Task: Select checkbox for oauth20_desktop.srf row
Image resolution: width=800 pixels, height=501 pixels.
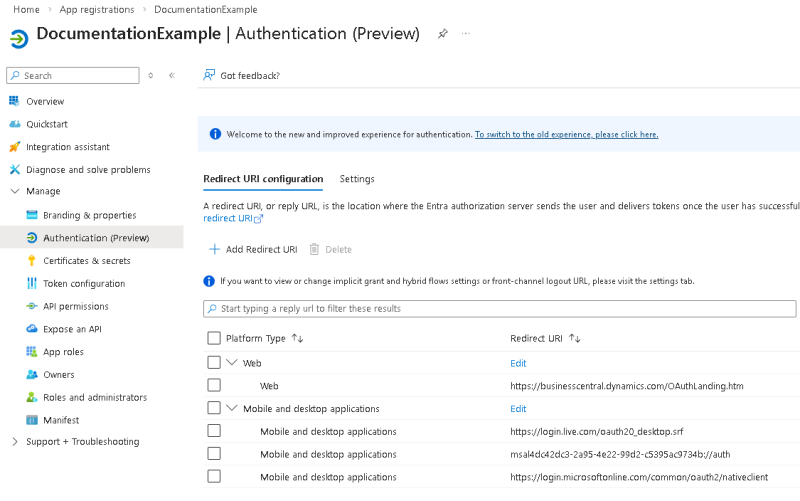Action: [214, 431]
